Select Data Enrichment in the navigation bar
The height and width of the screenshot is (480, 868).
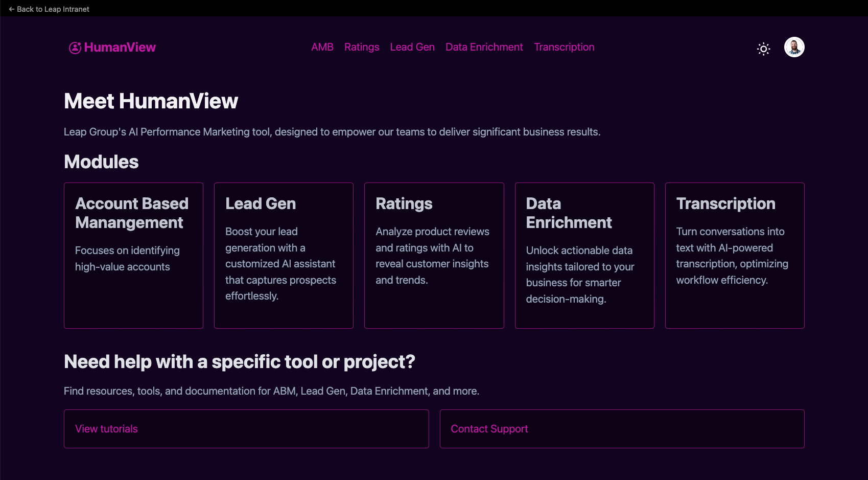point(484,47)
